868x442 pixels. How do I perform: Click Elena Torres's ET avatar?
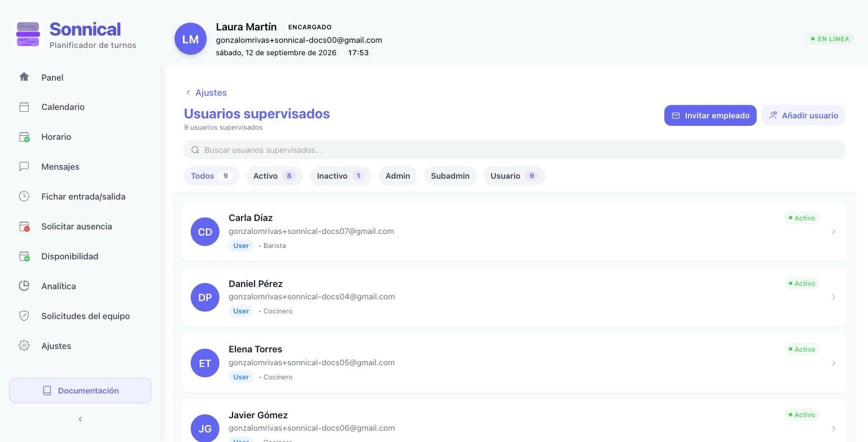[205, 363]
